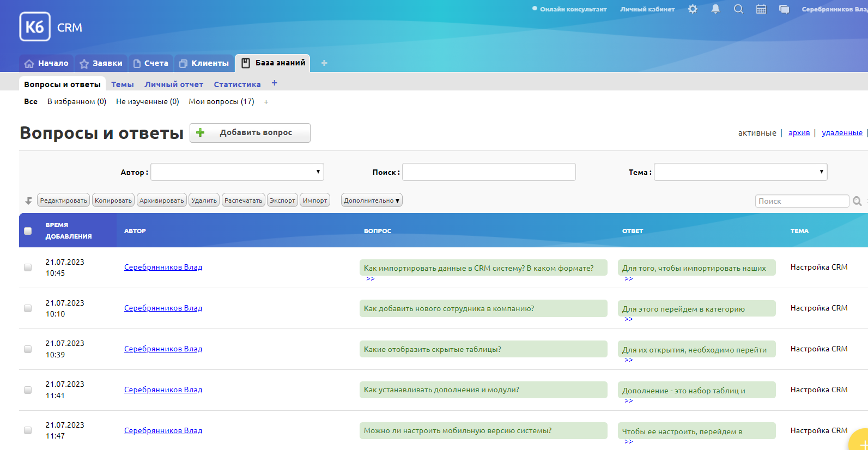Expand the Тема dropdown filter
The image size is (868, 450).
click(x=740, y=172)
